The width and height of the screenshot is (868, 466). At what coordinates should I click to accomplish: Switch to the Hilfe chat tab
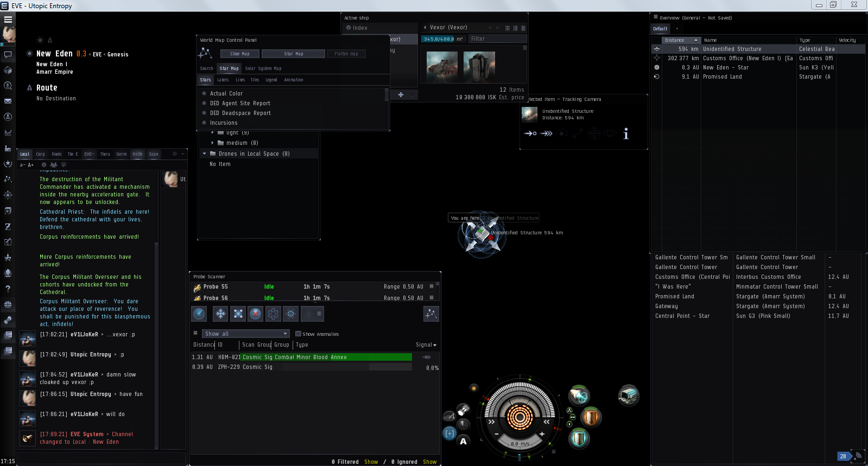[137, 154]
